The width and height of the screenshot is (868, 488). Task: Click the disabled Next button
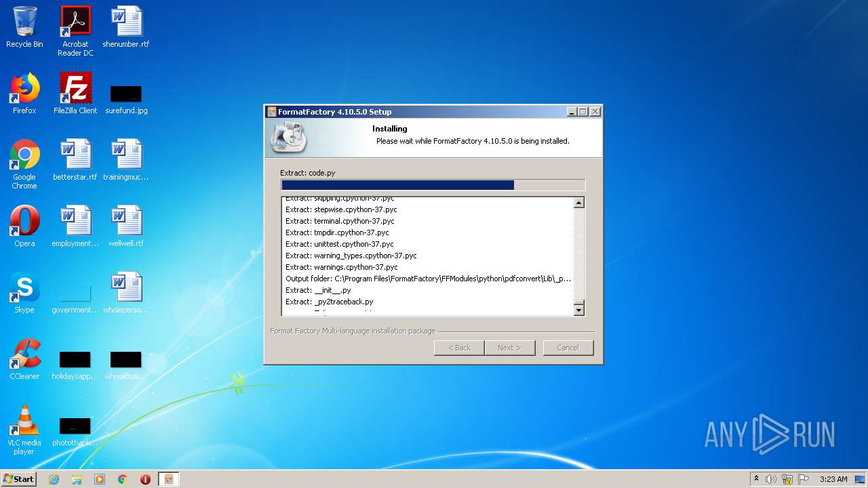(x=510, y=348)
